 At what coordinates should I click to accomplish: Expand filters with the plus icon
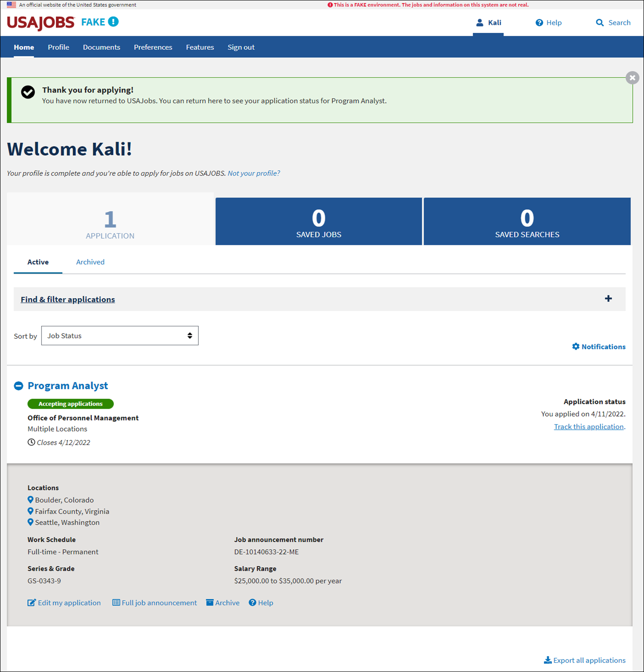click(608, 299)
